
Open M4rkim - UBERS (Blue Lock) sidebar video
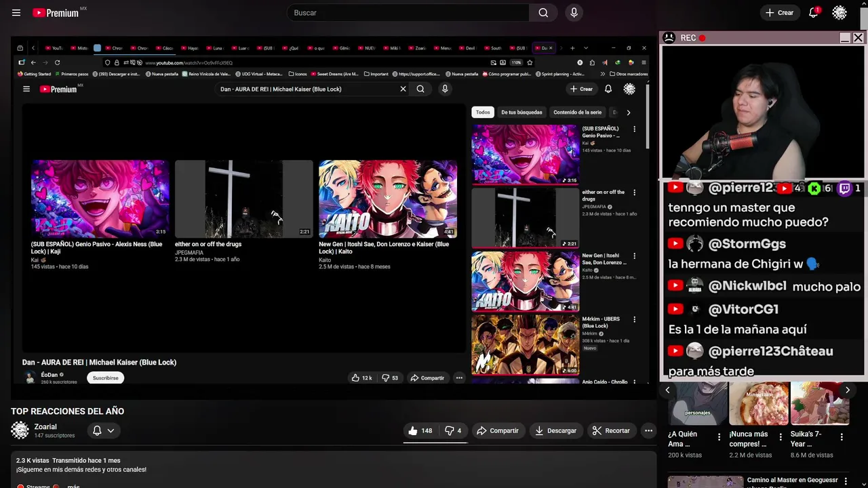[526, 345]
